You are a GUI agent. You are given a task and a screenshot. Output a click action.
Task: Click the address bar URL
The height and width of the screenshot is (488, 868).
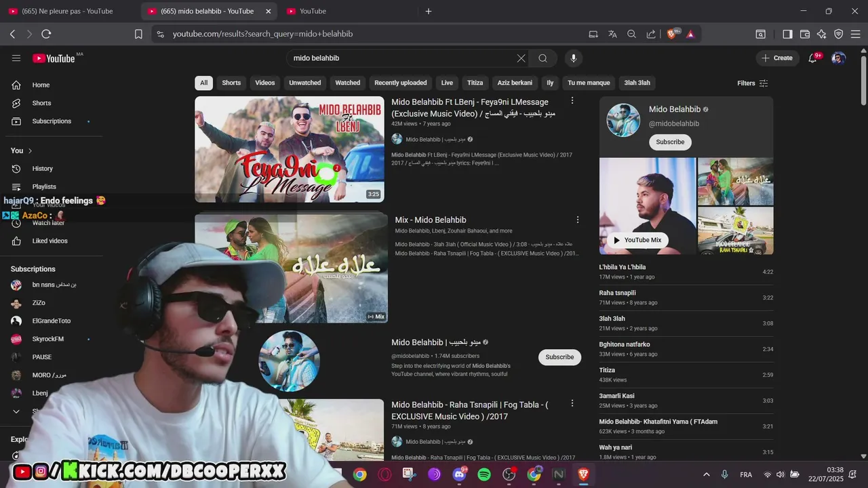pyautogui.click(x=262, y=34)
